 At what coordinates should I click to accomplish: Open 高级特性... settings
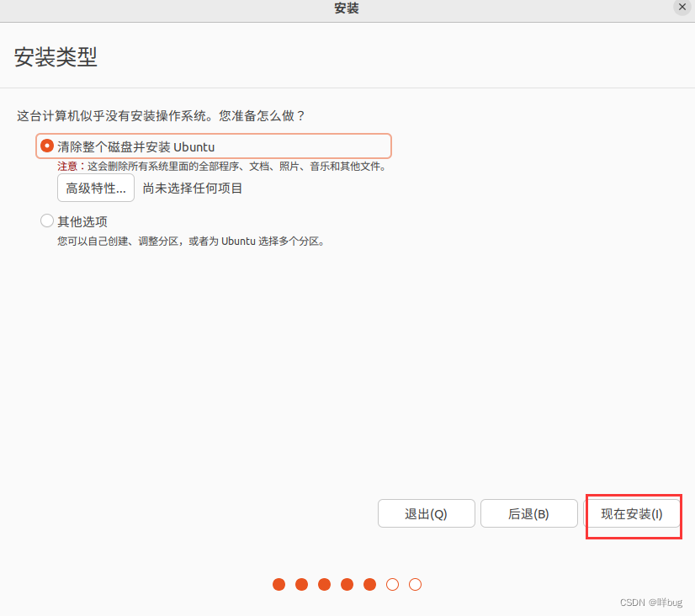(96, 188)
